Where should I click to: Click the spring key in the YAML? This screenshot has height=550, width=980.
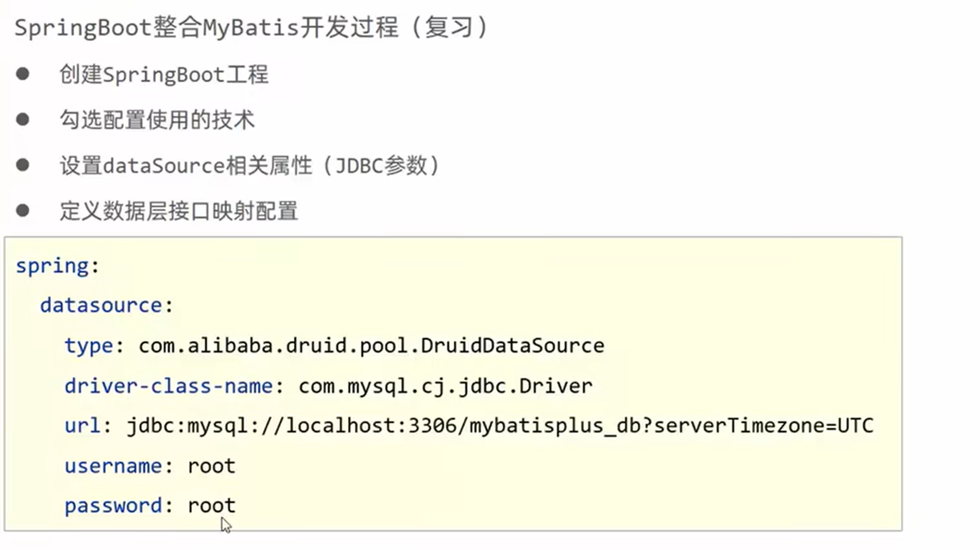click(52, 266)
